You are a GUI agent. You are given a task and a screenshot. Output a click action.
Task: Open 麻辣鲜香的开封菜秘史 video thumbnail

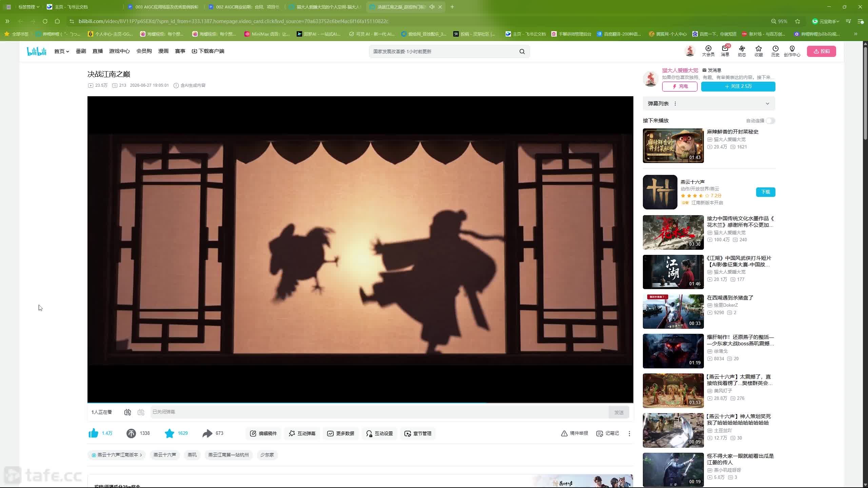point(673,146)
